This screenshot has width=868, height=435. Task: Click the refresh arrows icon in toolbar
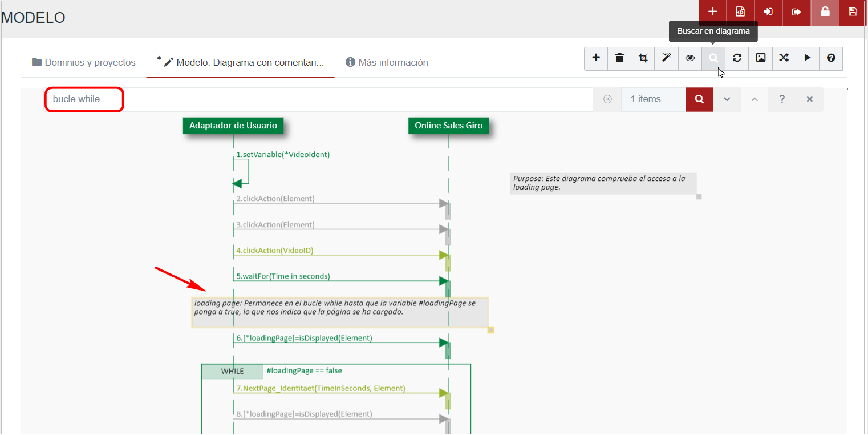pos(737,58)
